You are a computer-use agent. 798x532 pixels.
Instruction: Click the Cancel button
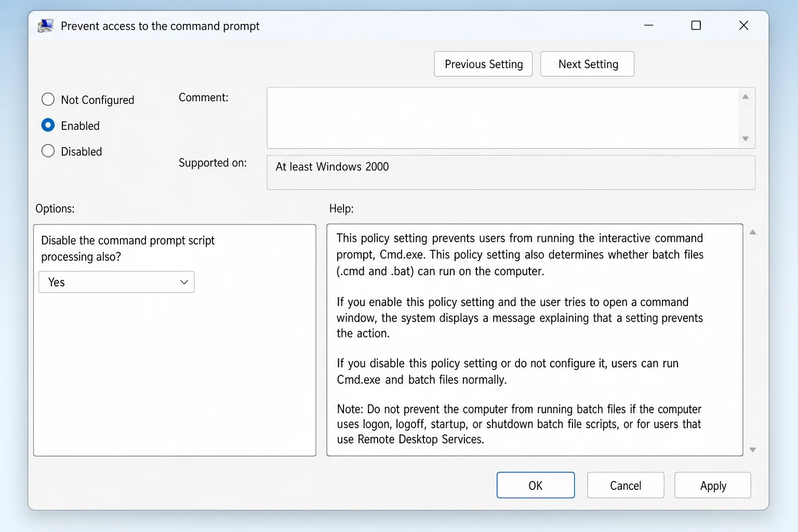626,485
